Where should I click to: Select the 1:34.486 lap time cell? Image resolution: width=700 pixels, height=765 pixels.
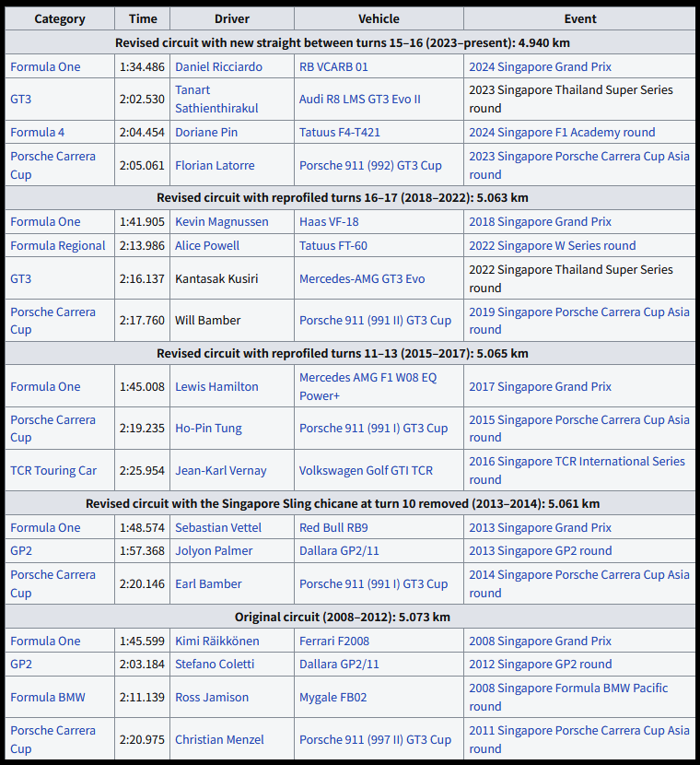click(x=143, y=67)
